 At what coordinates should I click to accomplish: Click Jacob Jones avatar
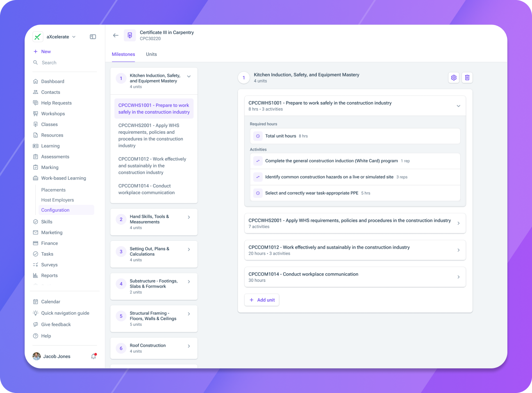point(36,356)
